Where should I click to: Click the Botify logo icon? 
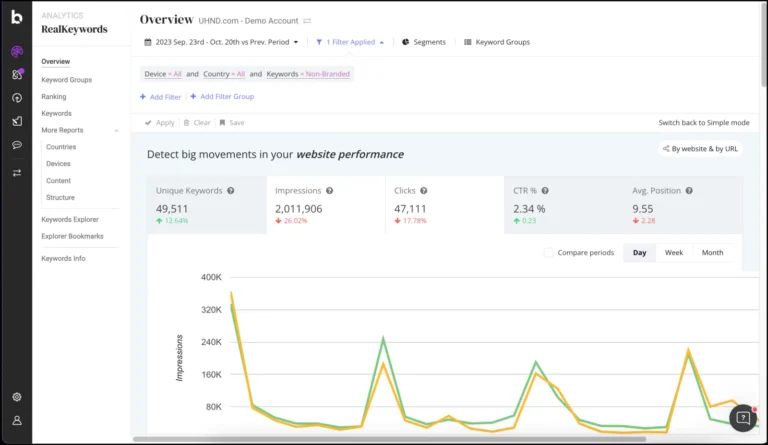(x=17, y=17)
